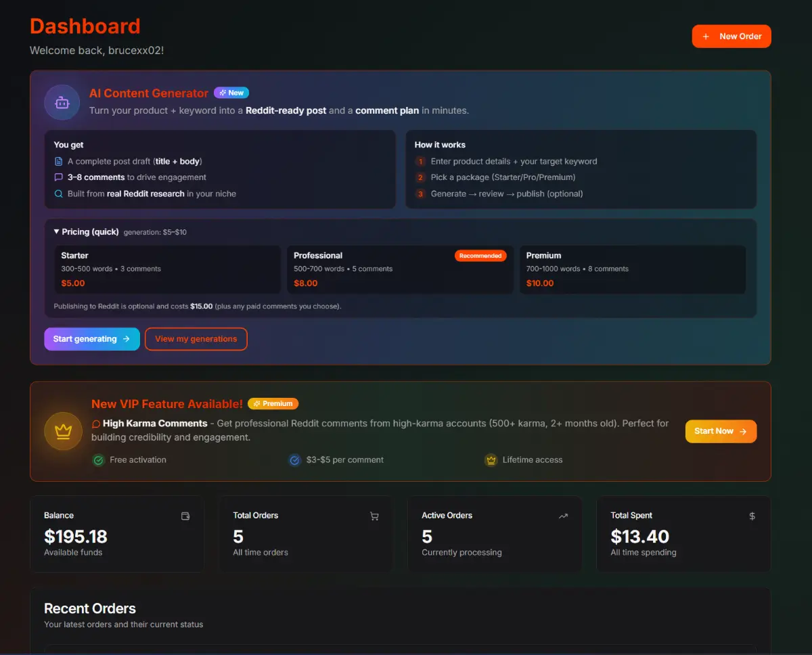Click the magnifier icon near Reddit research text

click(x=58, y=194)
